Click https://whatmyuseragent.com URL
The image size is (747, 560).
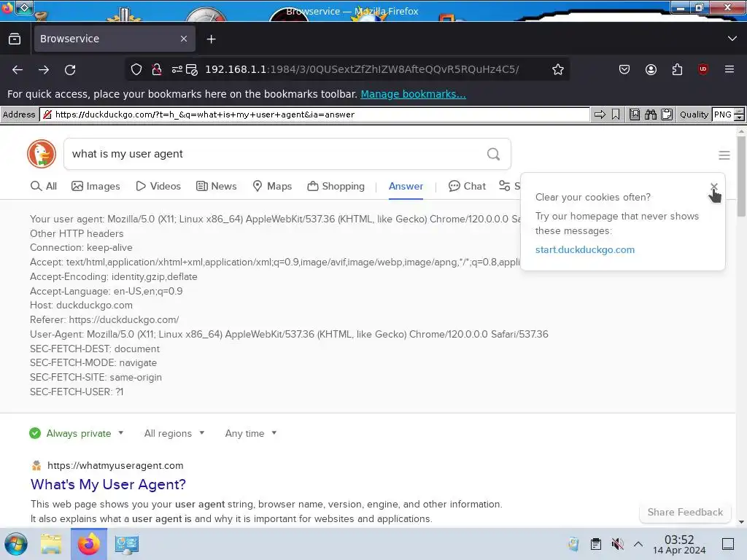click(x=115, y=465)
